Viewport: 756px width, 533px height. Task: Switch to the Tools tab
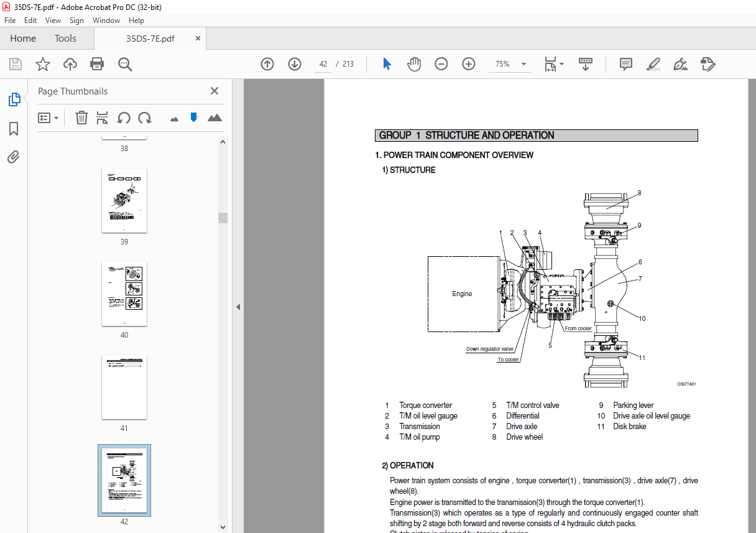point(65,39)
